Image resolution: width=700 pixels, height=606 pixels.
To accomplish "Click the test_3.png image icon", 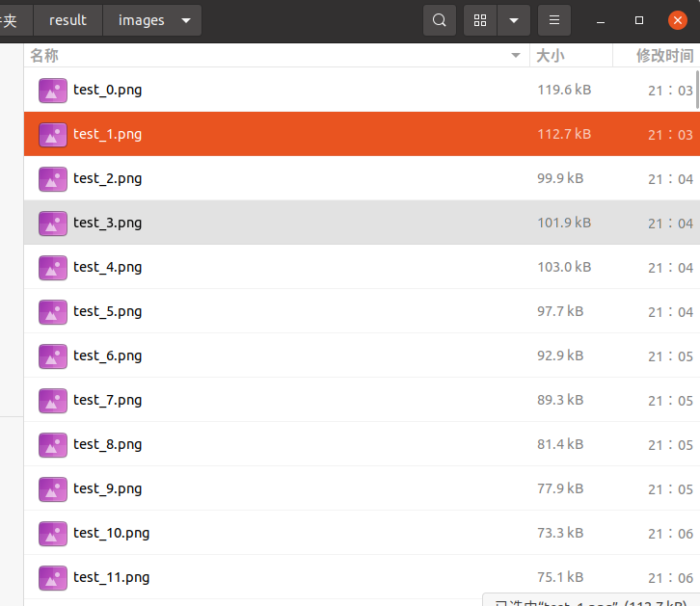I will 53,224.
